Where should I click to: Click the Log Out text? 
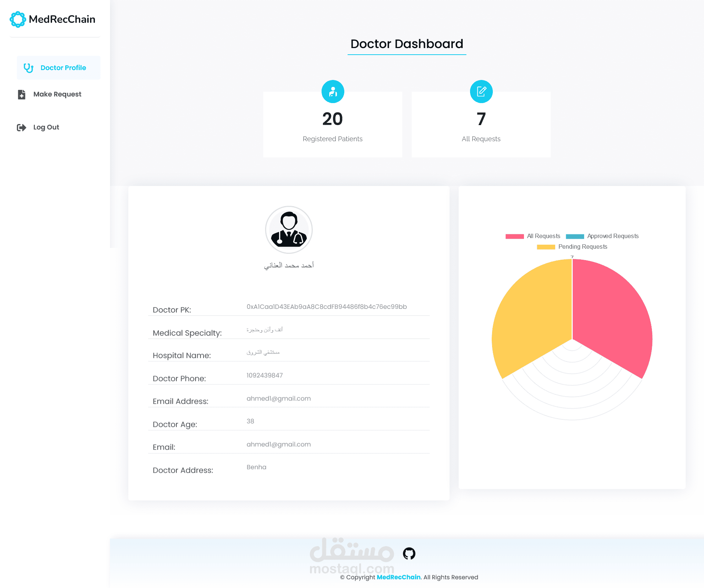tap(46, 127)
